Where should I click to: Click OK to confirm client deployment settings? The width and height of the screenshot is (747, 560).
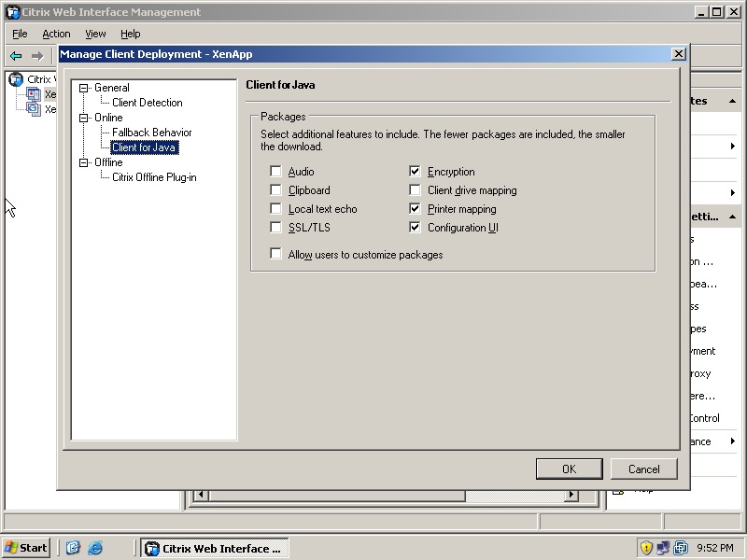[x=569, y=469]
